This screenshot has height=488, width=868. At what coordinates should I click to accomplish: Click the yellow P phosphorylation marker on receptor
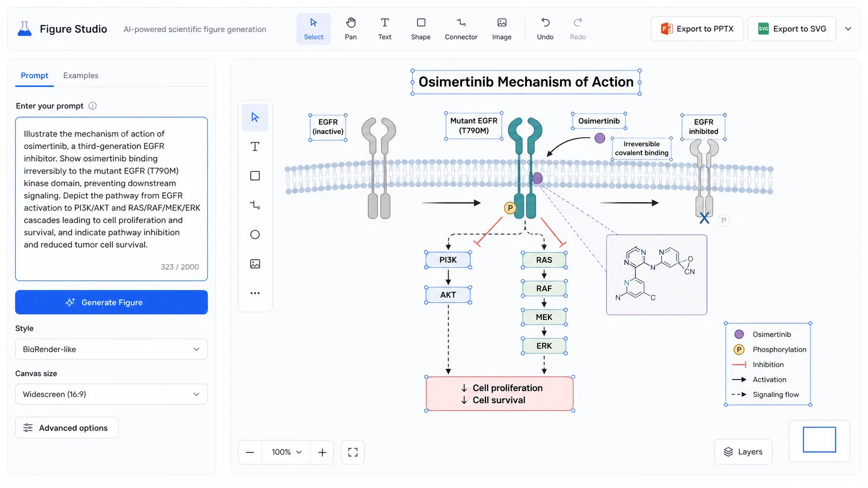coord(510,208)
